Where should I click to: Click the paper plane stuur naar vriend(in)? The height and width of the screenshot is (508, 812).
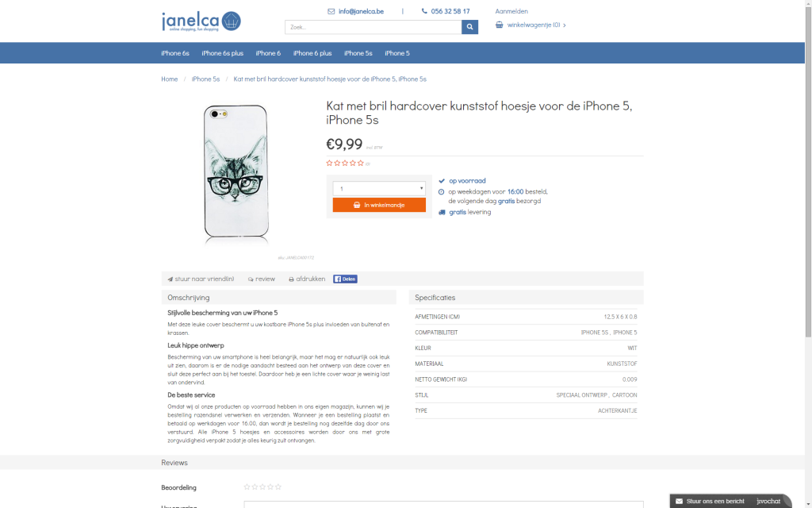click(170, 279)
